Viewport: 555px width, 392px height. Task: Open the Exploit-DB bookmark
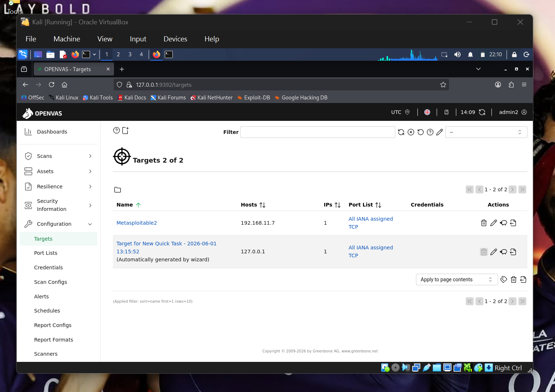click(x=254, y=98)
